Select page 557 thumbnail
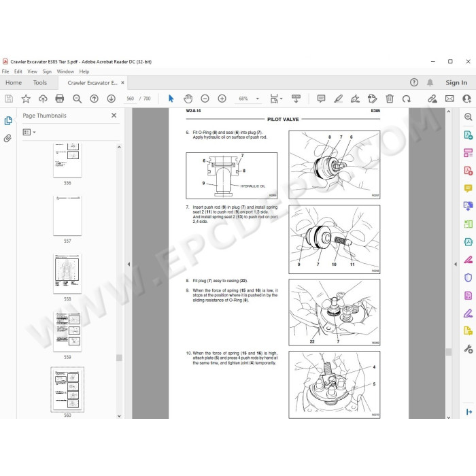This screenshot has height=476, width=476. tap(67, 216)
